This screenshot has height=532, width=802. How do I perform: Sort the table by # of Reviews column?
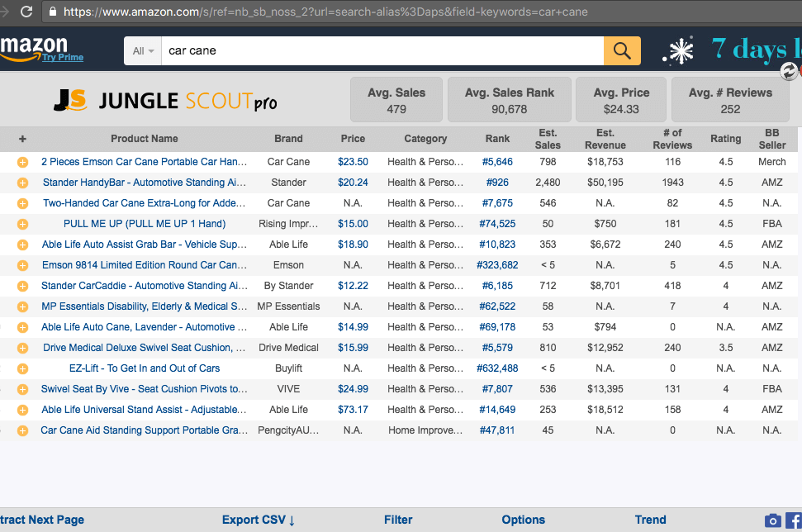tap(672, 139)
